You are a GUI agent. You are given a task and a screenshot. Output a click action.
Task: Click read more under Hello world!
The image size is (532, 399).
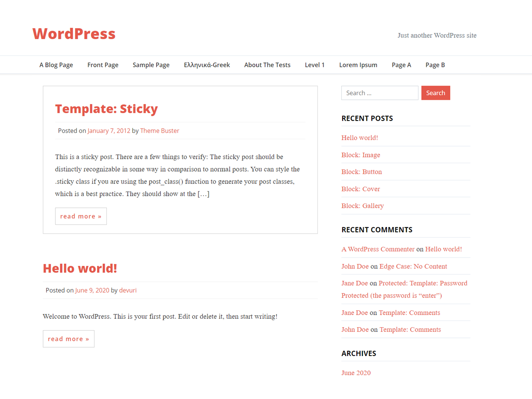tap(68, 338)
